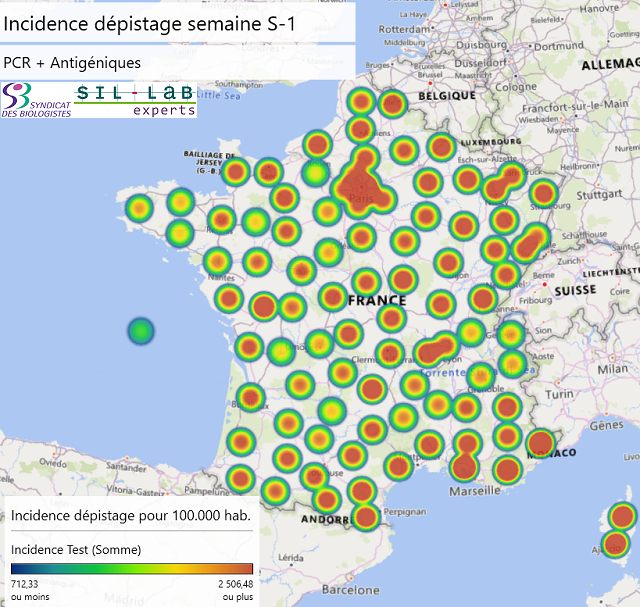Image resolution: width=640 pixels, height=607 pixels.
Task: Click the BELGIQUE country label
Action: click(447, 96)
